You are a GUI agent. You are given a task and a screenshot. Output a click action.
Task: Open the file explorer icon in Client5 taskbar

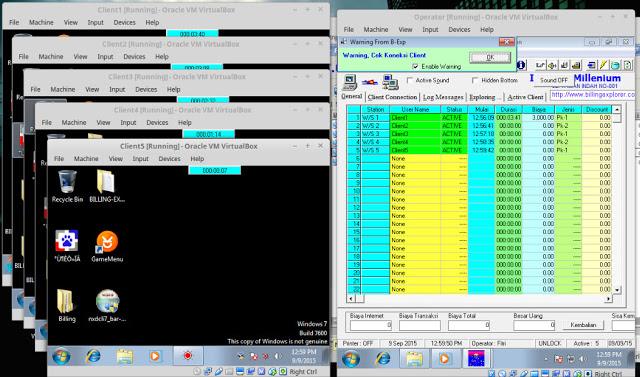[124, 357]
